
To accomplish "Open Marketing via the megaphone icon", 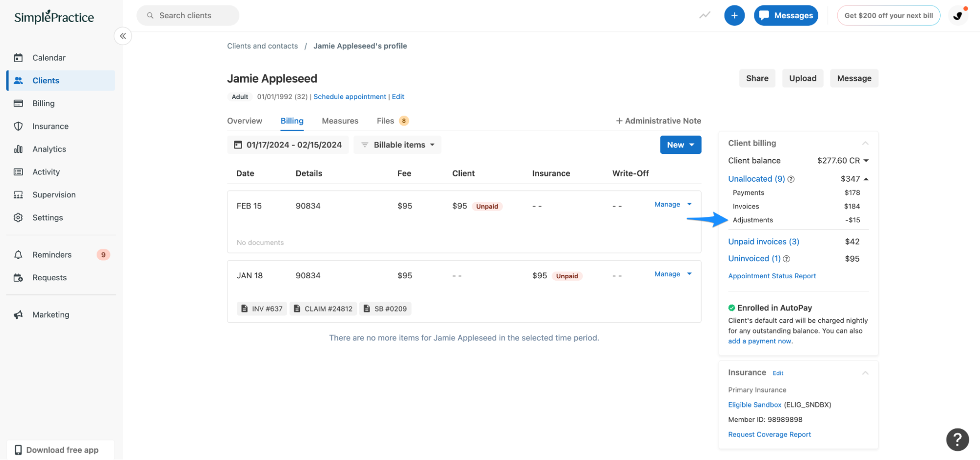I will (18, 315).
